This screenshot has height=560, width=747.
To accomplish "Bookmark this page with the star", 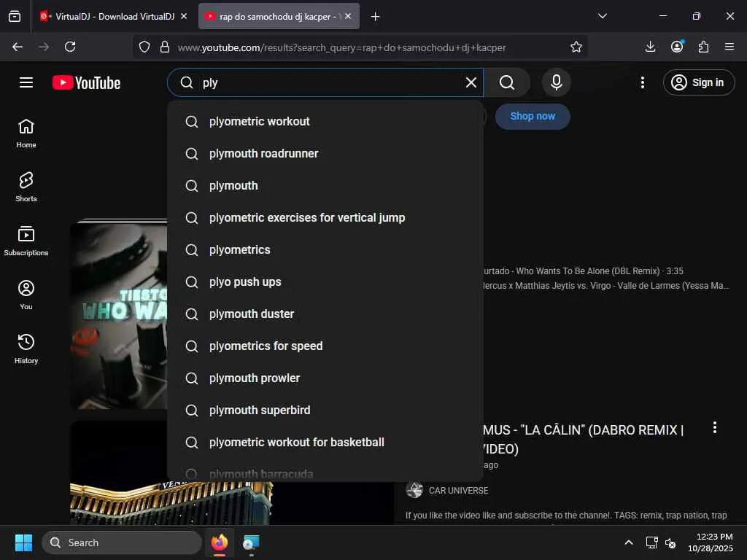I will coord(576,47).
